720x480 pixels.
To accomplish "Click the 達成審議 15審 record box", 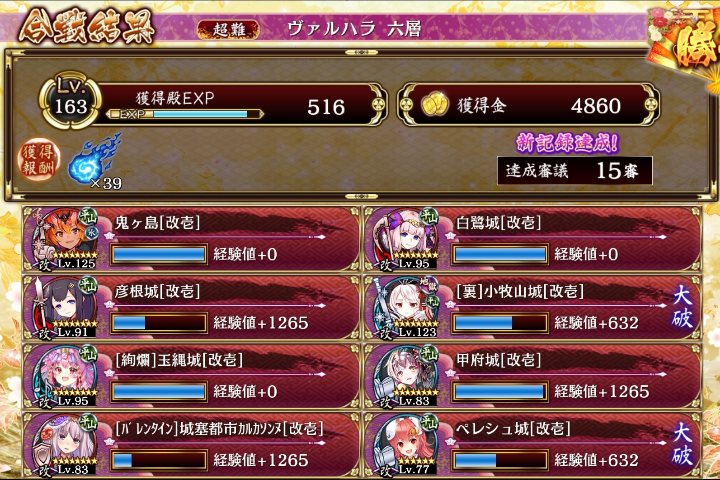I will click(x=574, y=171).
